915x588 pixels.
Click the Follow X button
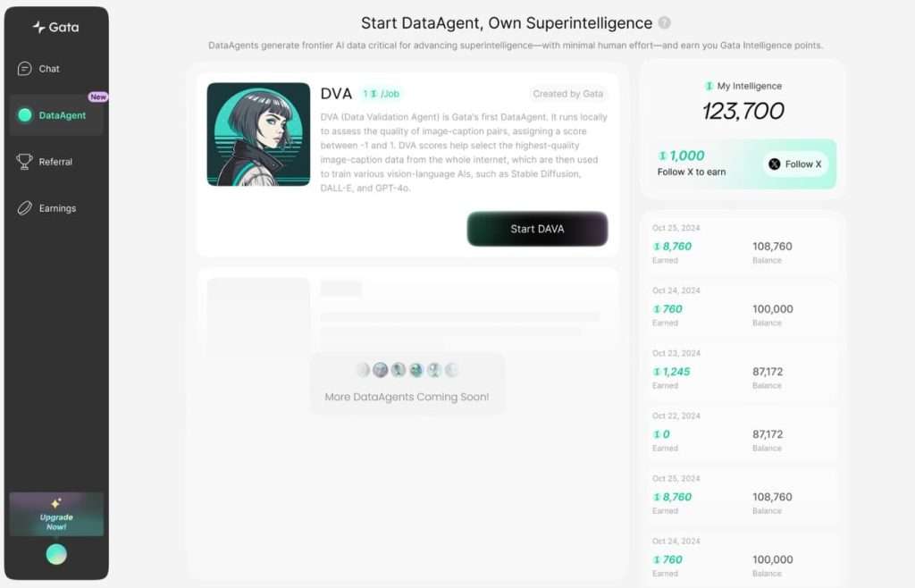pyautogui.click(x=795, y=164)
